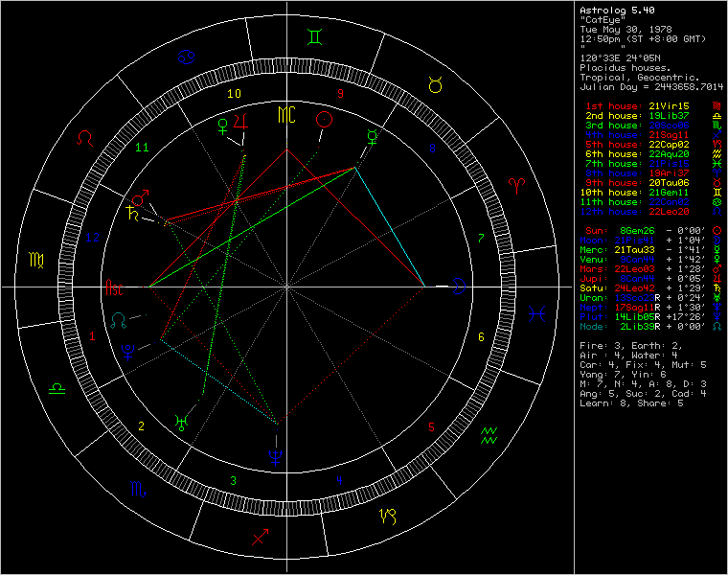Click the Astrolog 5.40 title text
This screenshot has width=728, height=575.
click(x=617, y=11)
